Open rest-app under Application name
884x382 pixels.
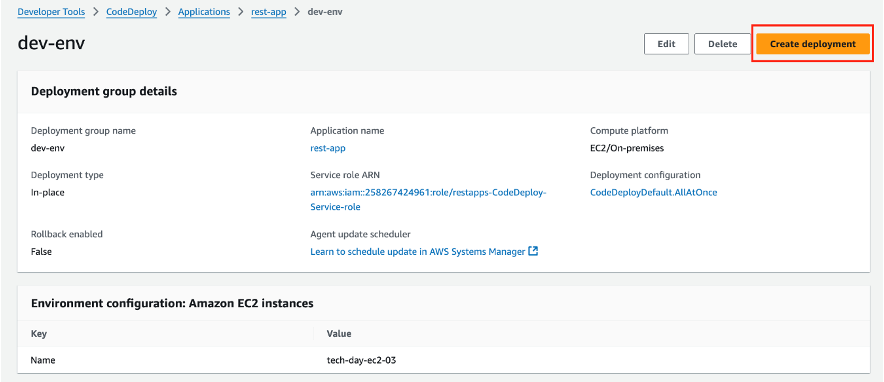328,148
